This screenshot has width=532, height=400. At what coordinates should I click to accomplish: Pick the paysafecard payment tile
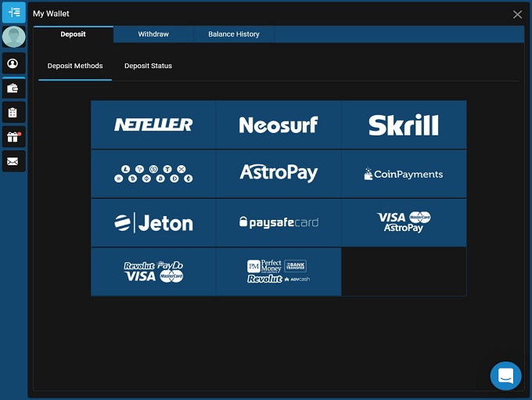(x=279, y=223)
